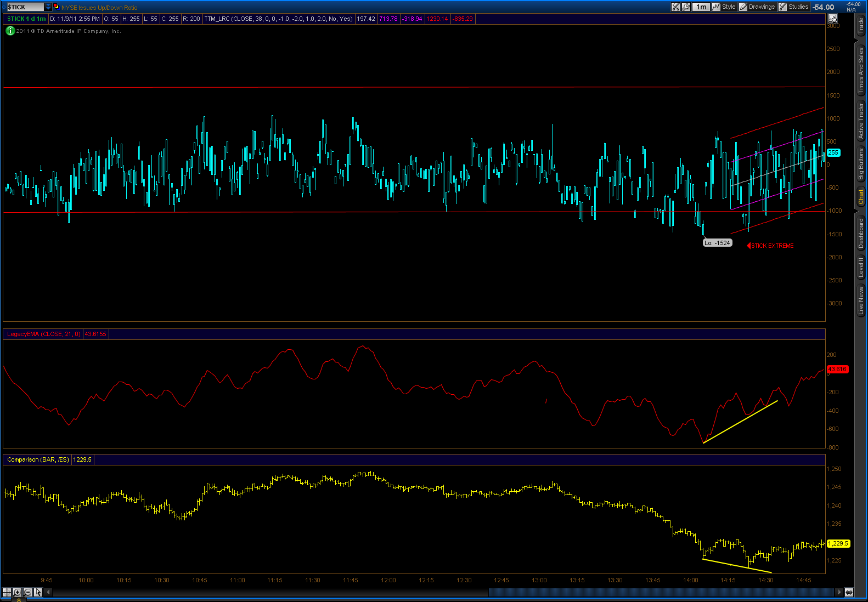Click the scrollbar right arrow
868x602 pixels.
838,592
